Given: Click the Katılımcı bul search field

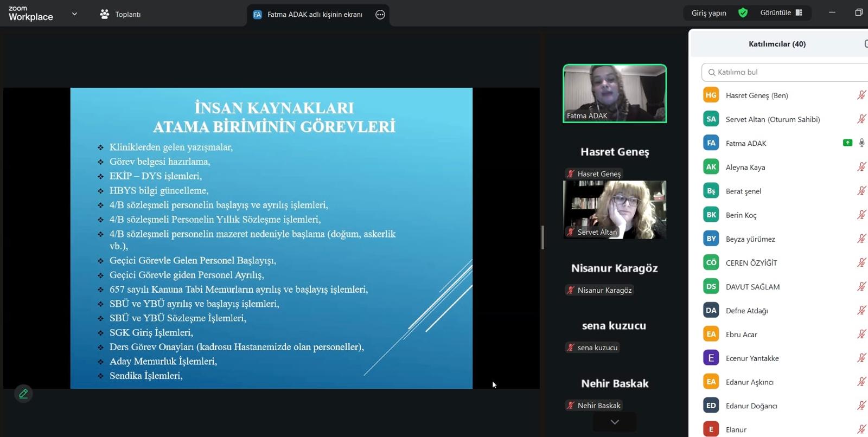Looking at the screenshot, I should click(787, 72).
